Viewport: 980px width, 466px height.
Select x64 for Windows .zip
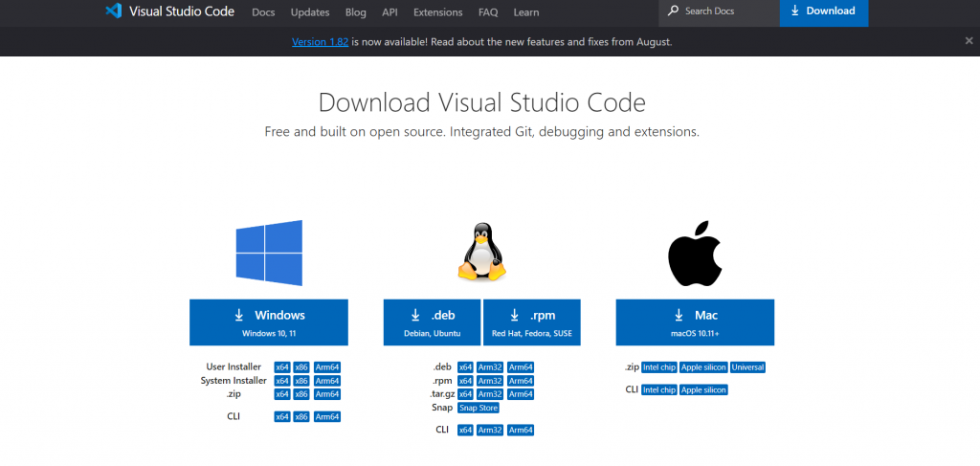(x=282, y=394)
